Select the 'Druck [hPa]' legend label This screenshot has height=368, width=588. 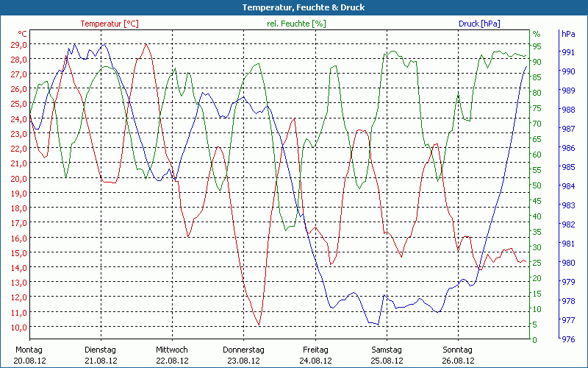click(x=479, y=24)
